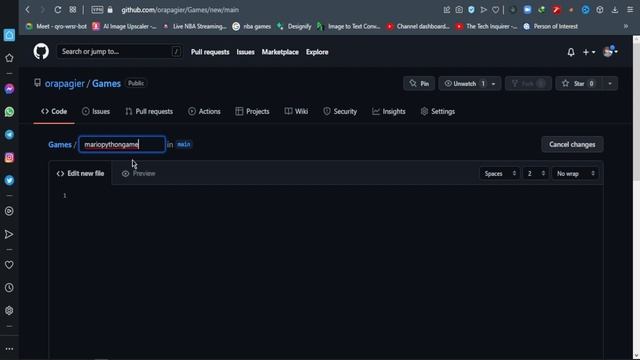Screen dimensions: 640x360
Task: Click the VPN badge in address bar
Action: coord(97,10)
